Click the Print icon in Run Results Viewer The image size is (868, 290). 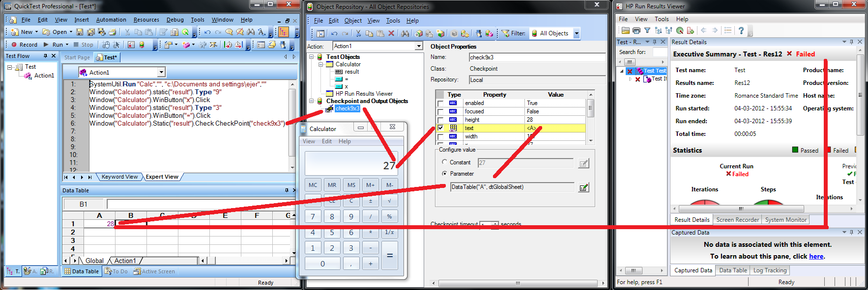[637, 30]
